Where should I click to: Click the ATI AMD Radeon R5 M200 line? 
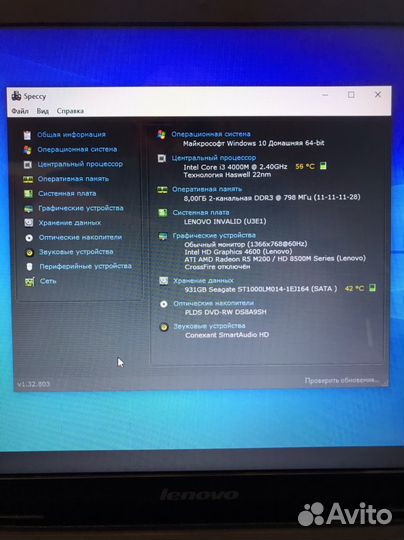275,259
